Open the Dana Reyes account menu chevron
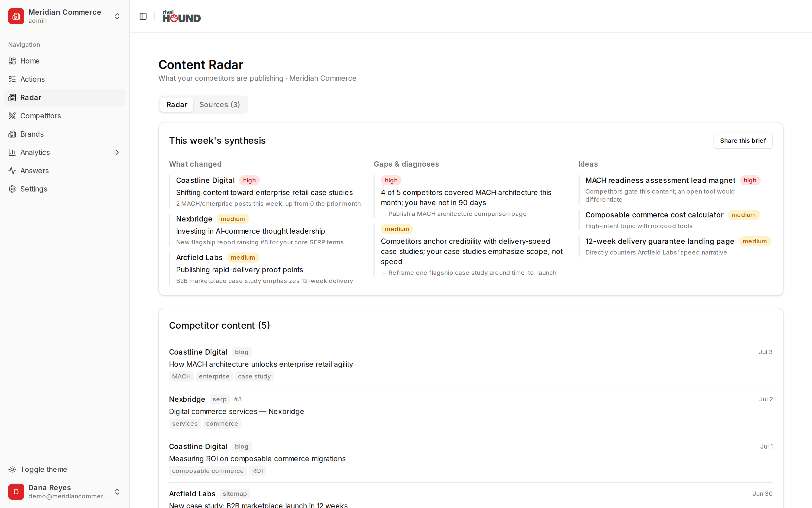 click(117, 491)
